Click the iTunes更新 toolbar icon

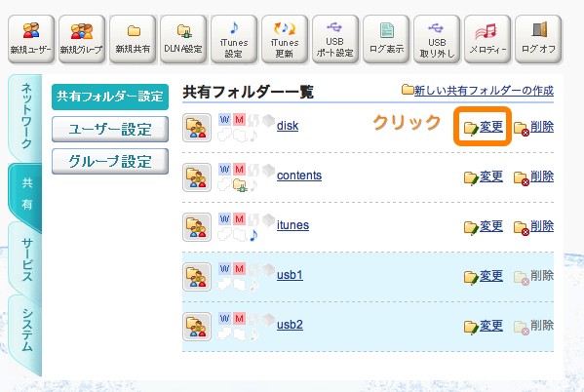click(x=285, y=39)
